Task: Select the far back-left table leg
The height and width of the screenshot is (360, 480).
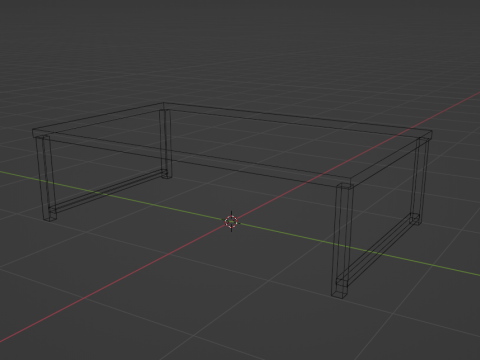Action: (x=166, y=144)
